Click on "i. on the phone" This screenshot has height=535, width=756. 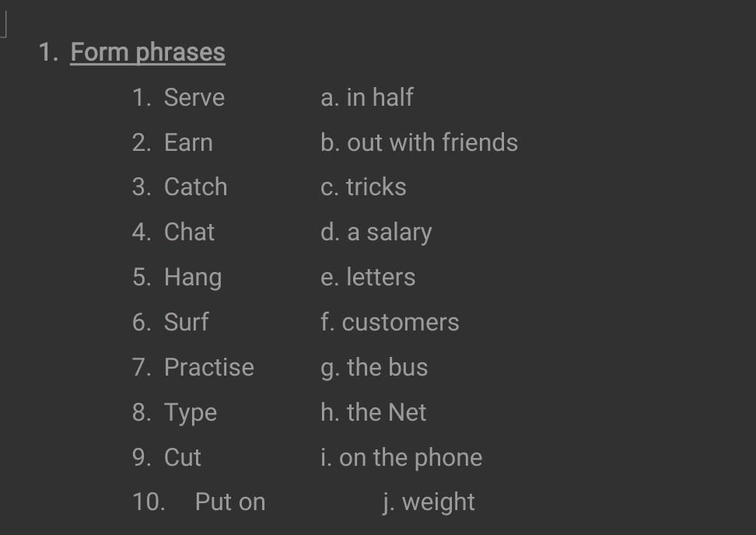[x=401, y=457]
